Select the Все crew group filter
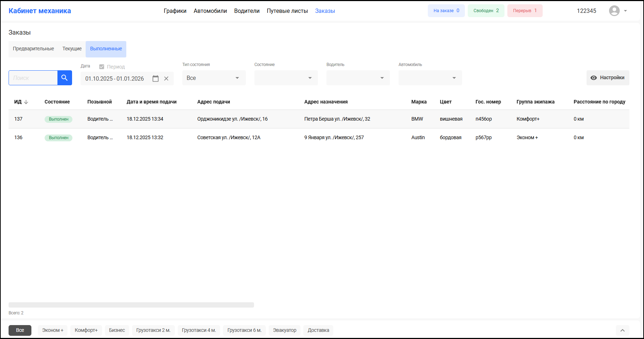Screen dimensions: 644x339 pos(20,330)
